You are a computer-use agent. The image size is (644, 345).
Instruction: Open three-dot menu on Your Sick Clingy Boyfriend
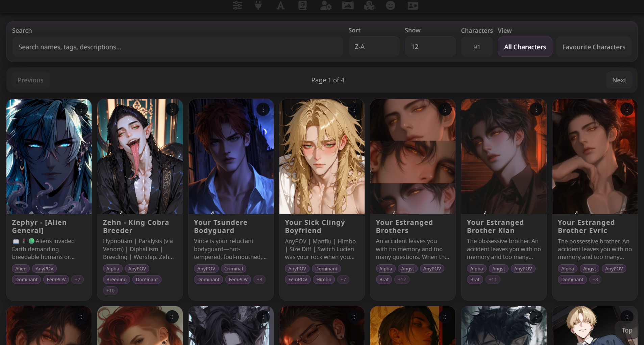(354, 109)
